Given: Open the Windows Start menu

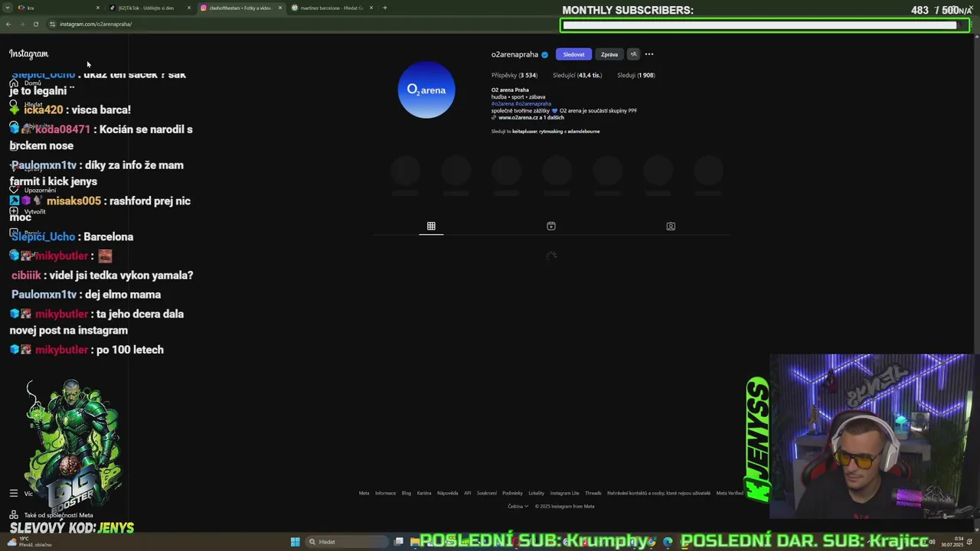Looking at the screenshot, I should click(x=295, y=542).
